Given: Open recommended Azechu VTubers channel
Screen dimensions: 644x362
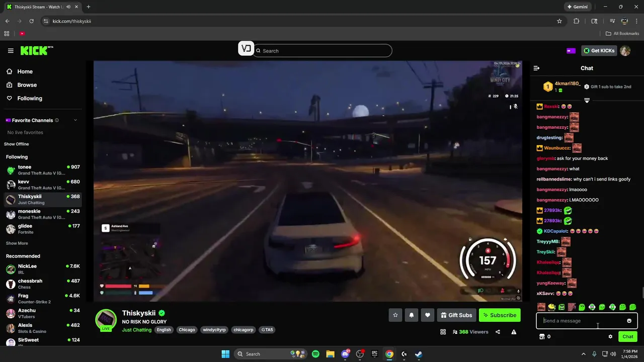Looking at the screenshot, I should tap(42, 313).
